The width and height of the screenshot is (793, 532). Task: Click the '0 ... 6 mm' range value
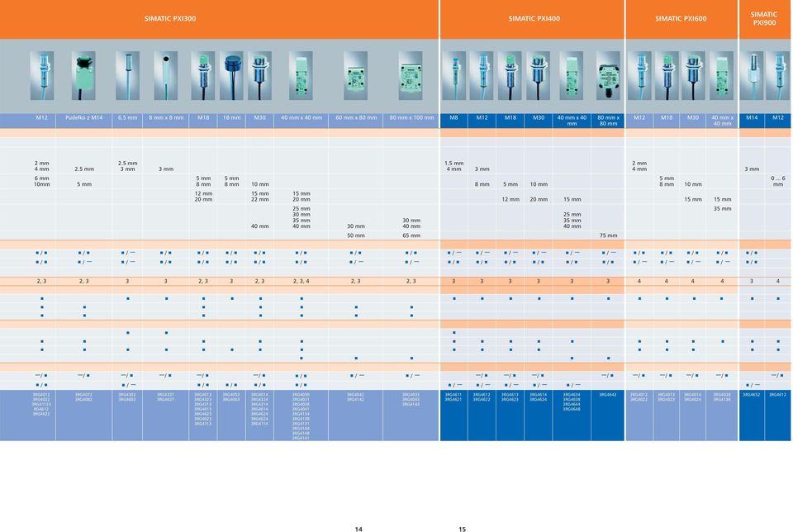point(778,181)
